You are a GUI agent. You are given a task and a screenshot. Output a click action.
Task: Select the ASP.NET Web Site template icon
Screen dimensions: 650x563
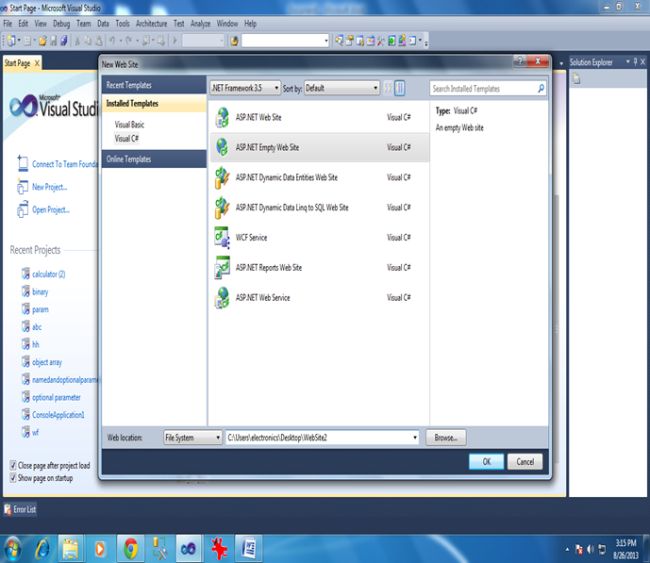click(x=222, y=117)
